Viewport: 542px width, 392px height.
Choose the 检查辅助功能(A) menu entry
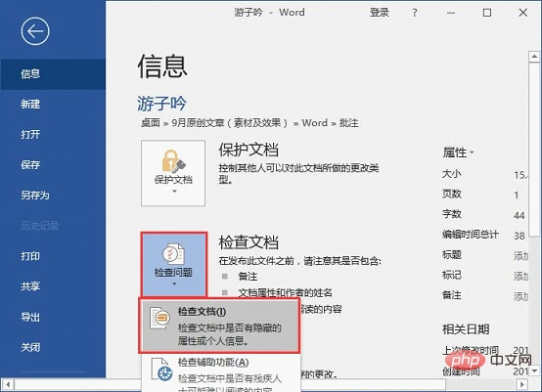point(221,374)
